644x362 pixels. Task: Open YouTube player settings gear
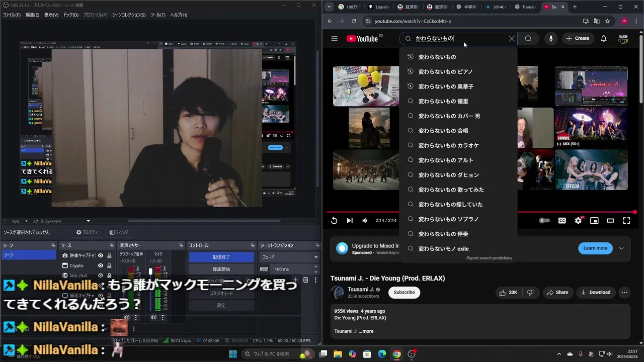pyautogui.click(x=578, y=220)
